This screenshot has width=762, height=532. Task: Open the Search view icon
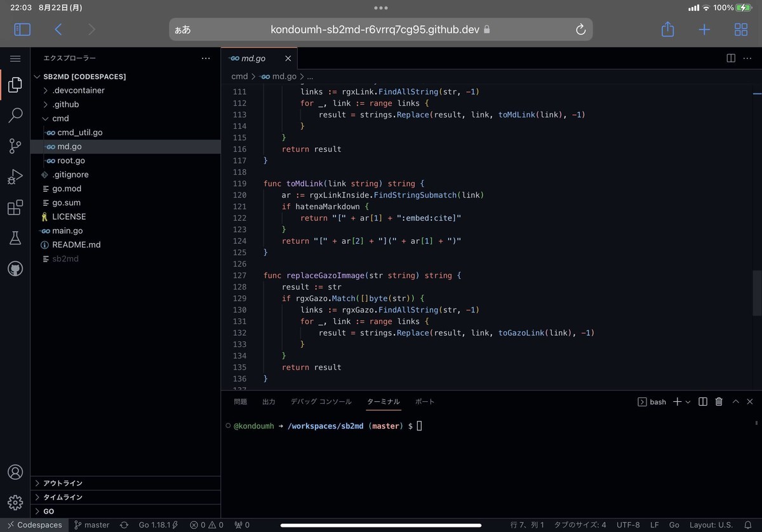point(15,116)
